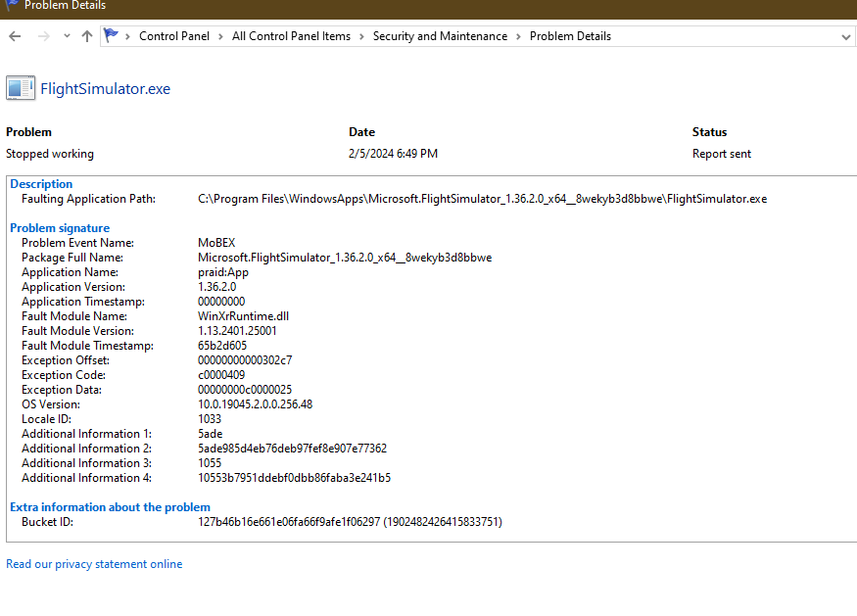Click the Additional Information 2 hash value
Image resolution: width=857 pixels, height=616 pixels.
tap(293, 449)
